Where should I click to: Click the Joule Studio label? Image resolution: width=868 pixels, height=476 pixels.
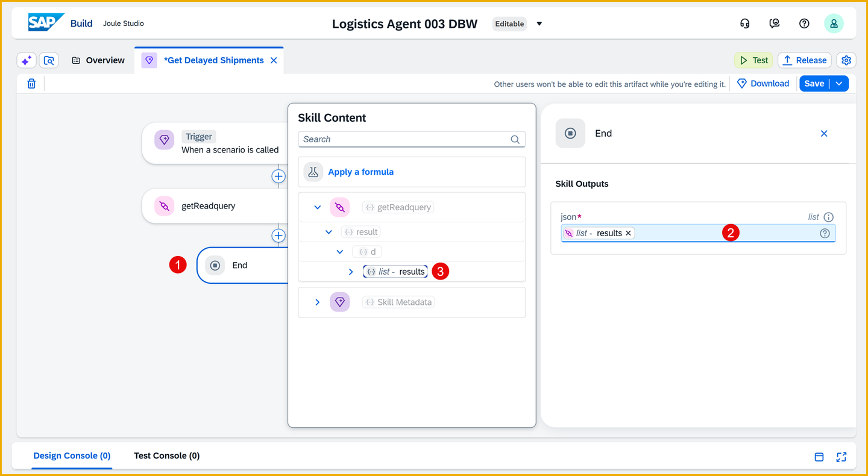tap(124, 23)
